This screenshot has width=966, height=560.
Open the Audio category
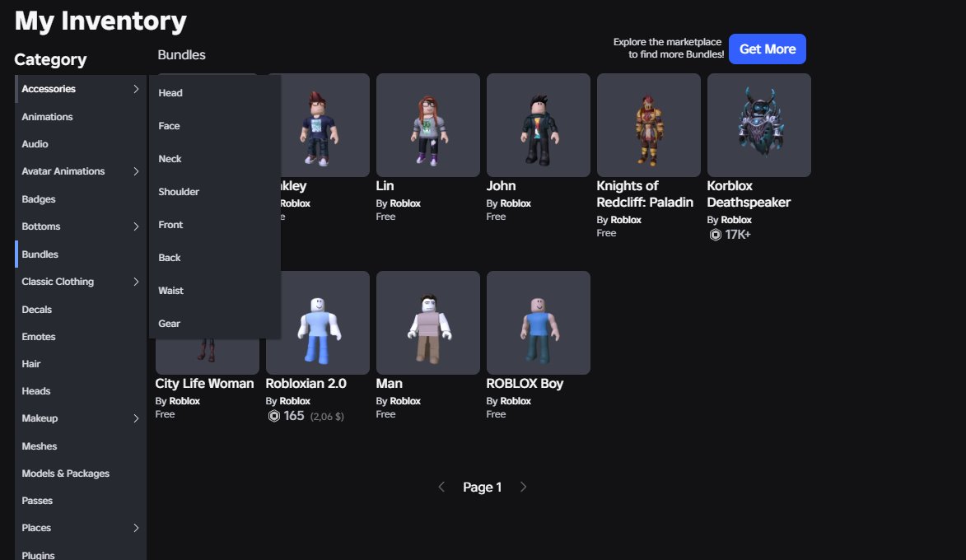[81, 144]
